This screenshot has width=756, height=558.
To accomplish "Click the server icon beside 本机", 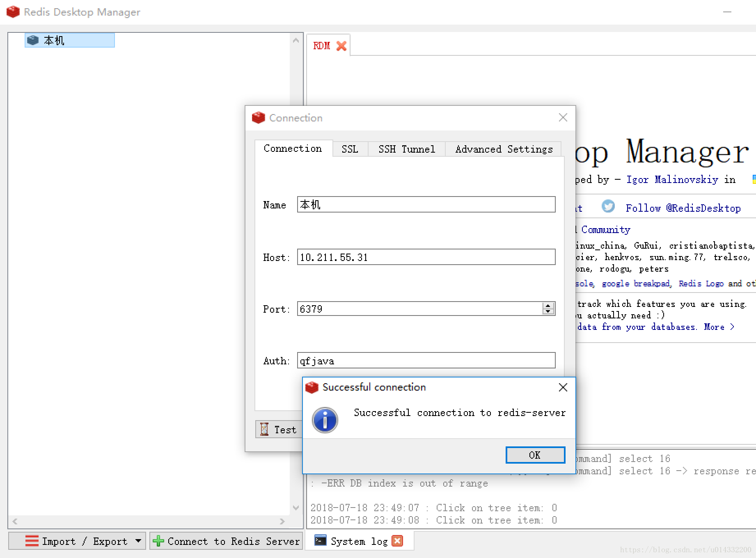I will click(33, 40).
